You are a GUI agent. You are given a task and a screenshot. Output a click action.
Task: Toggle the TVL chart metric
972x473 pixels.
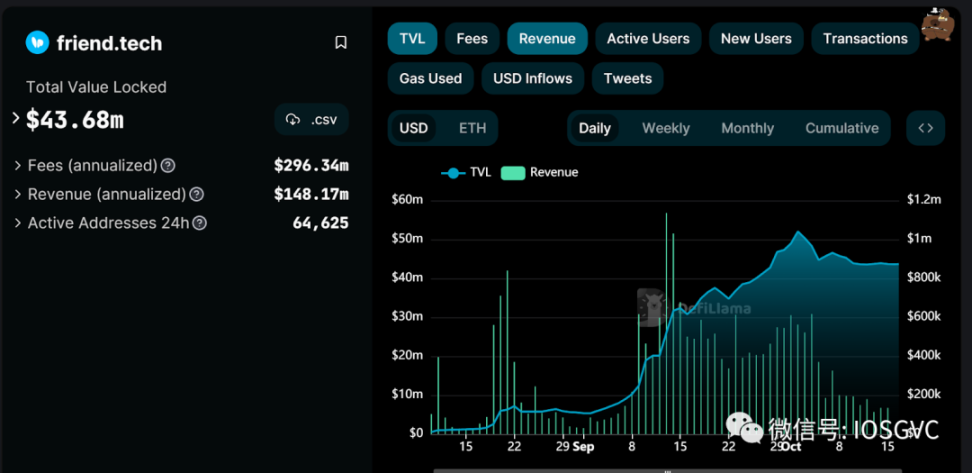(x=412, y=39)
